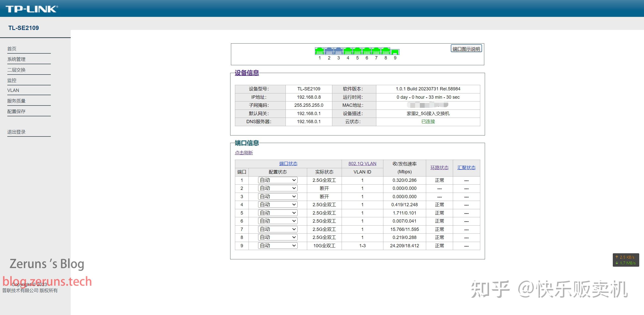Click port 8 green icon in diagram
Screen dimensions: 644x315
tap(385, 51)
